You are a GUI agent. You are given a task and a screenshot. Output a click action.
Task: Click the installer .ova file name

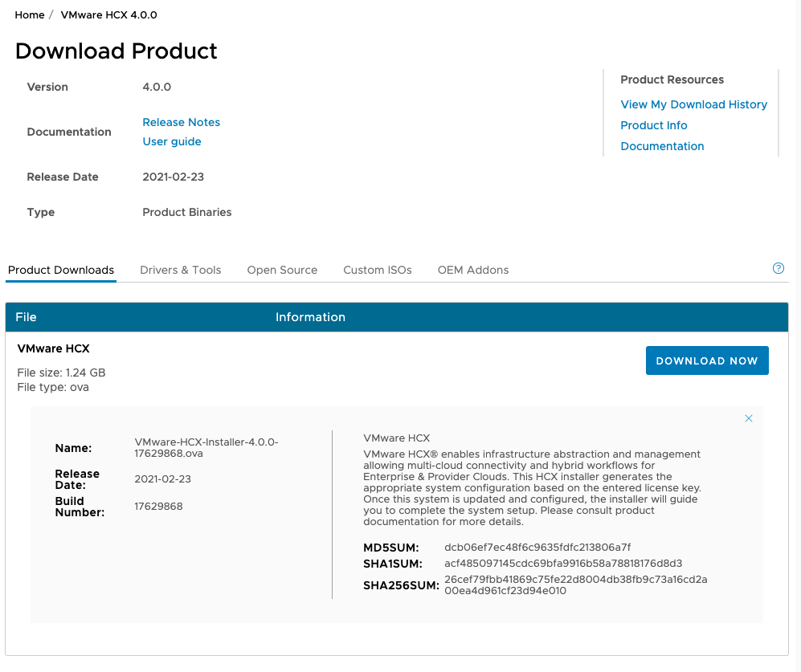[206, 447]
